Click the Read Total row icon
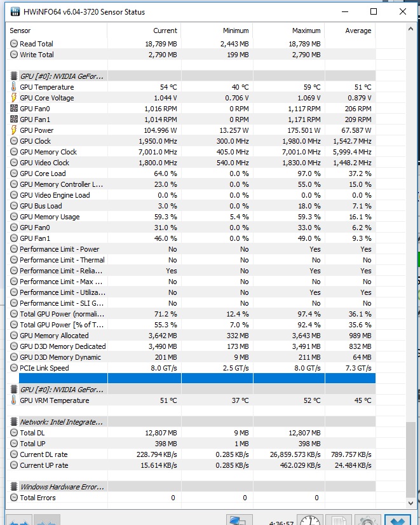 coord(14,43)
